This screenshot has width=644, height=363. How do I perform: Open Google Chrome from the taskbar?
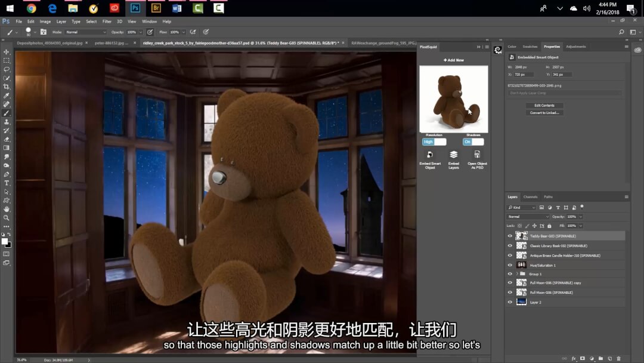(31, 8)
